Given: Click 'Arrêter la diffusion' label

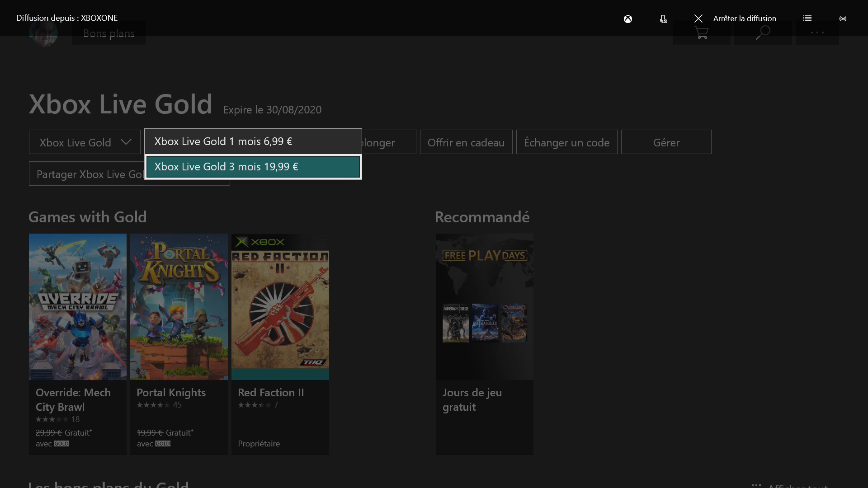Looking at the screenshot, I should click(x=745, y=19).
